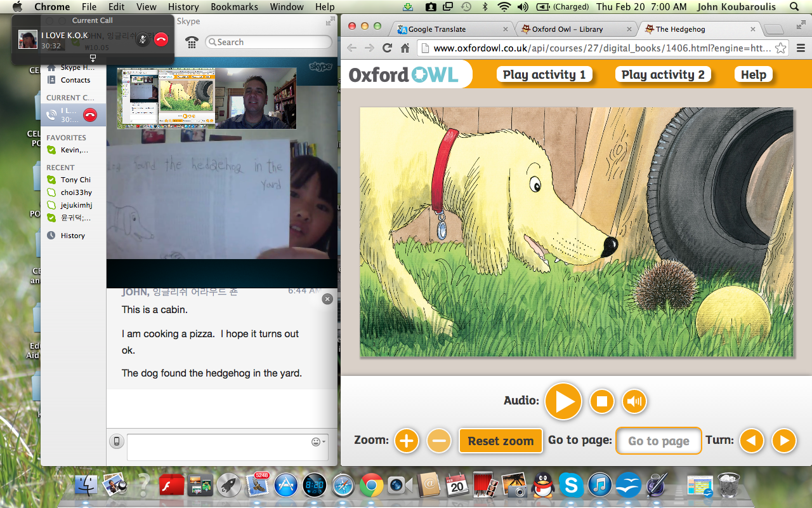
Task: Stop the book audio
Action: [602, 401]
